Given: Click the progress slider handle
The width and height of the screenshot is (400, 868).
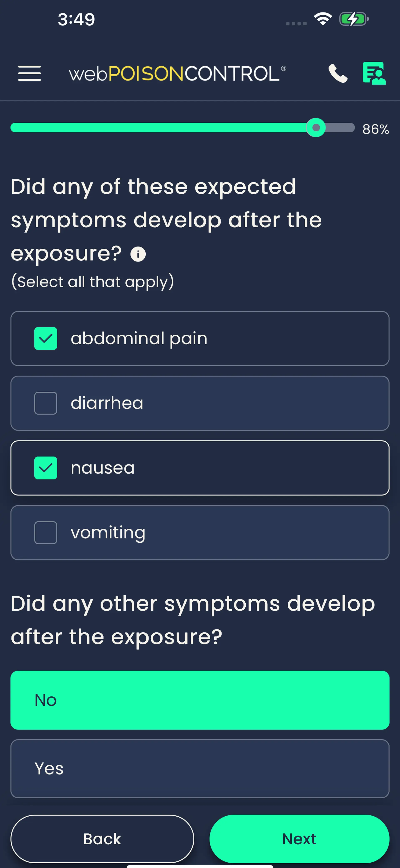Looking at the screenshot, I should coord(316,128).
